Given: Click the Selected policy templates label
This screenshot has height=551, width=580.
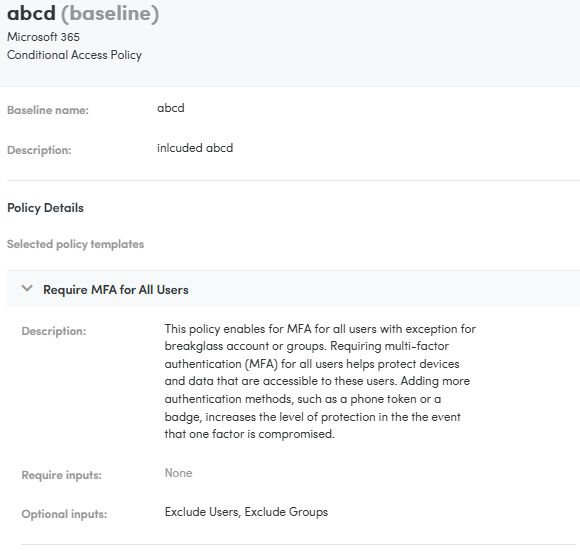Looking at the screenshot, I should click(x=75, y=244).
